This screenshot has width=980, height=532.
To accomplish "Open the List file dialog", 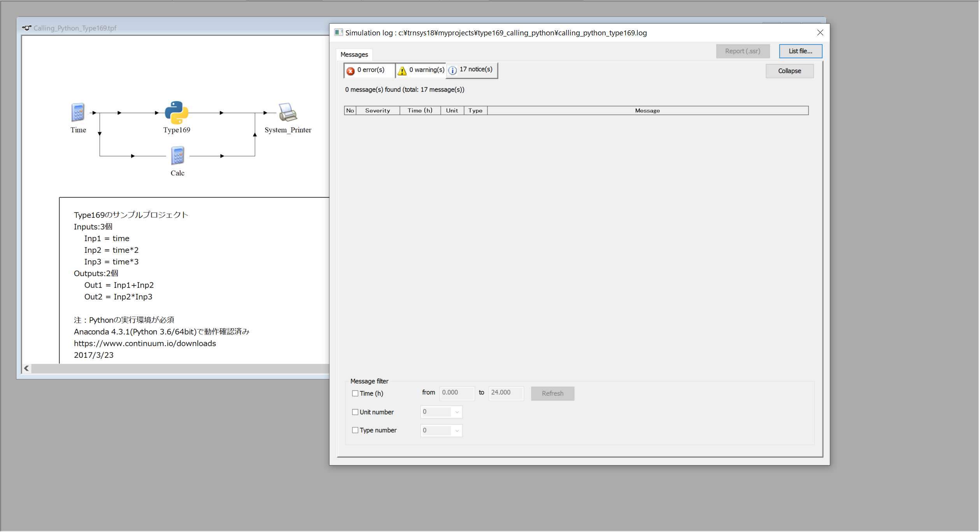I will [x=800, y=51].
